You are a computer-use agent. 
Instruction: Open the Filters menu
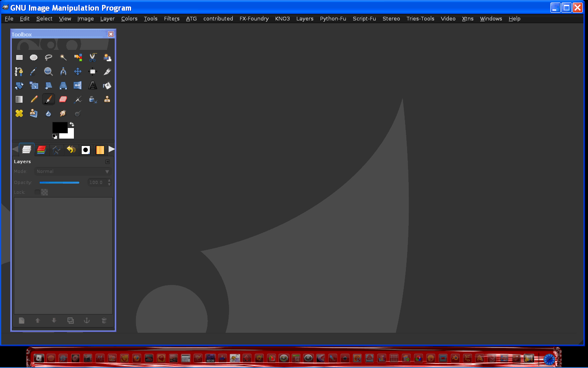(172, 19)
